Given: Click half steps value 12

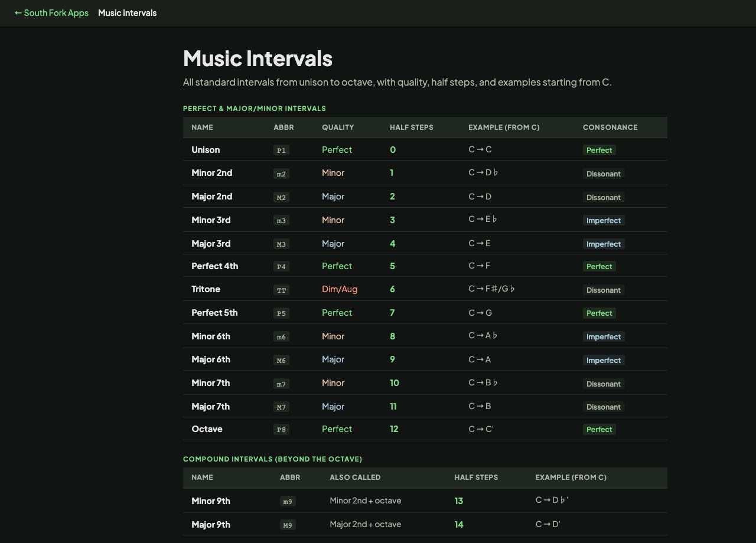Looking at the screenshot, I should (x=394, y=429).
